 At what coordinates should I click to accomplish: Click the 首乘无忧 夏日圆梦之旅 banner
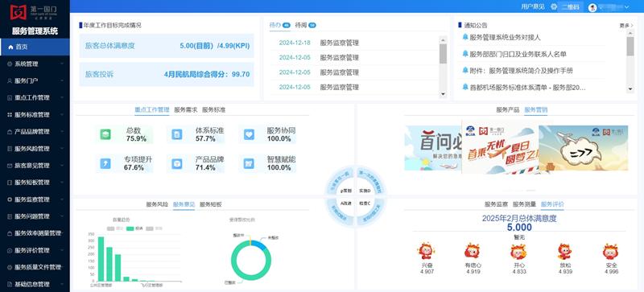(500, 147)
